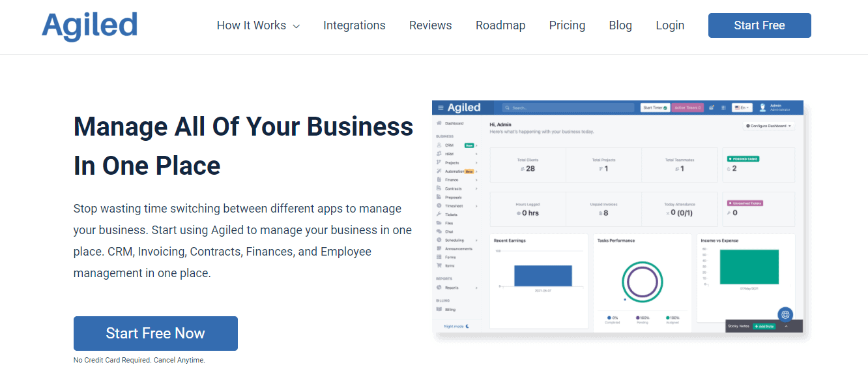
Task: Click Start Timer in the dashboard preview
Action: (655, 108)
